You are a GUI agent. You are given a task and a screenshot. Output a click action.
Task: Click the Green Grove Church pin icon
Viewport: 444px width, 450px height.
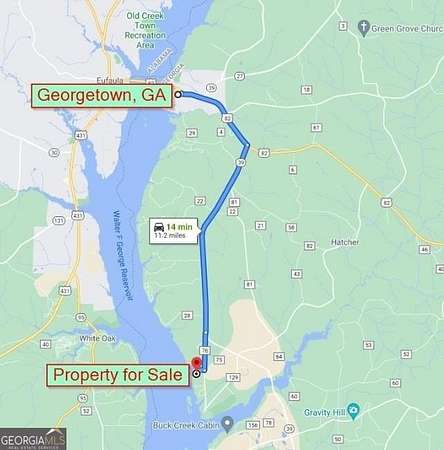[364, 28]
